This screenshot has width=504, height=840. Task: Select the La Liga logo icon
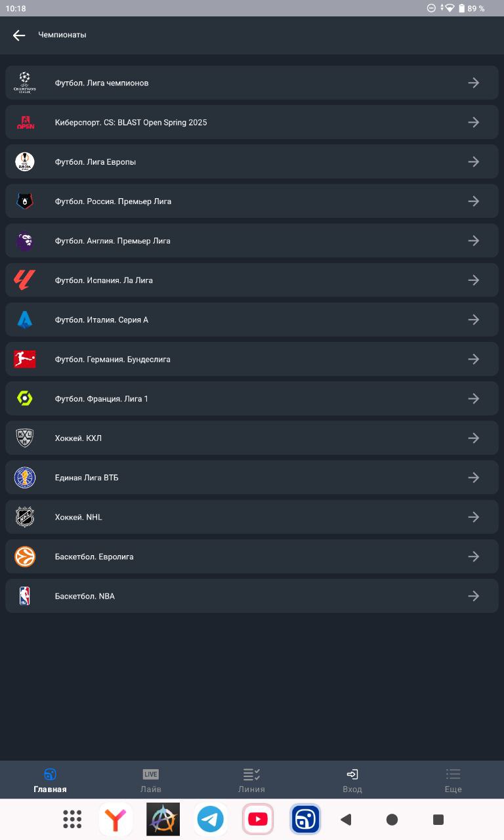coord(25,280)
